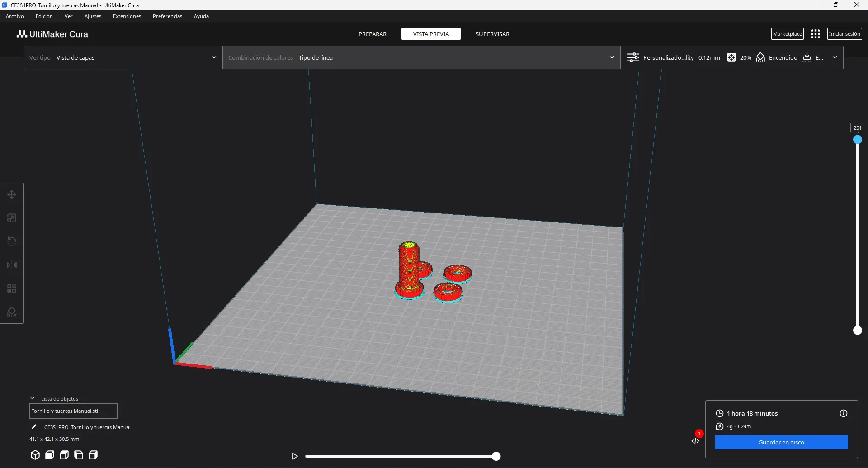868x468 pixels.
Task: Switch camera to front view cube icon
Action: (50, 455)
